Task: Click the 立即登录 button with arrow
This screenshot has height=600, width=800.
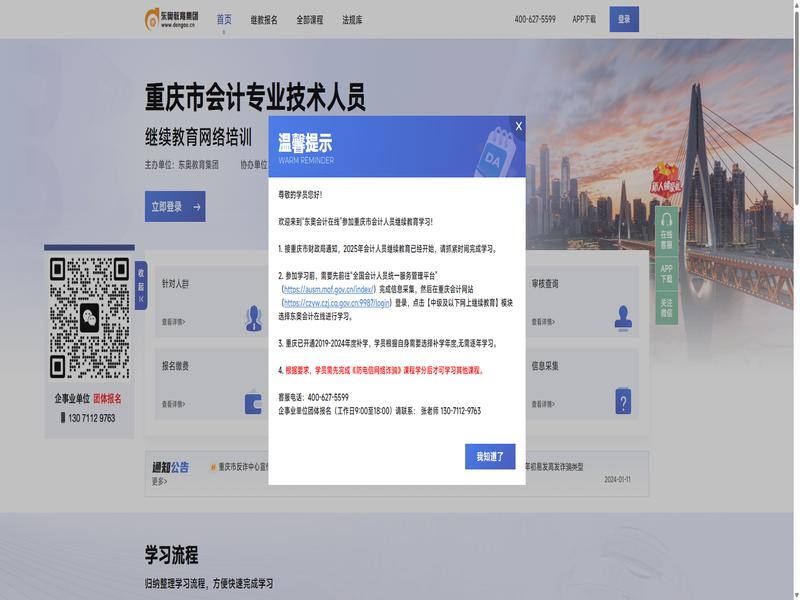Action: click(175, 207)
